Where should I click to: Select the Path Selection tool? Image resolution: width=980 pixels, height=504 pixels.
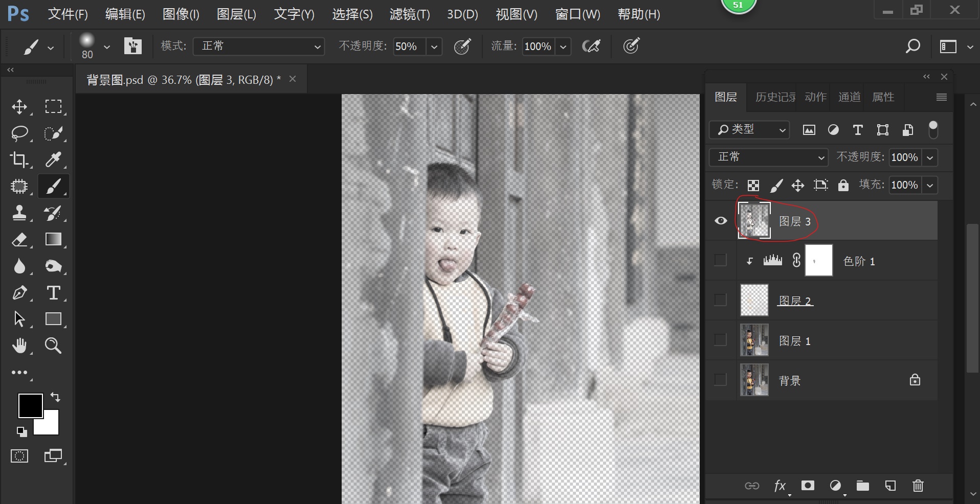point(19,319)
